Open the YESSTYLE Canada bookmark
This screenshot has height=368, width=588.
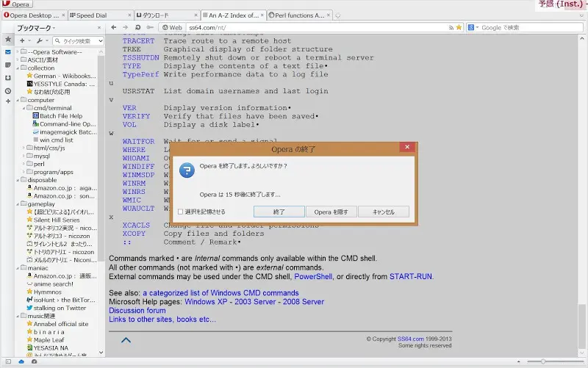61,84
